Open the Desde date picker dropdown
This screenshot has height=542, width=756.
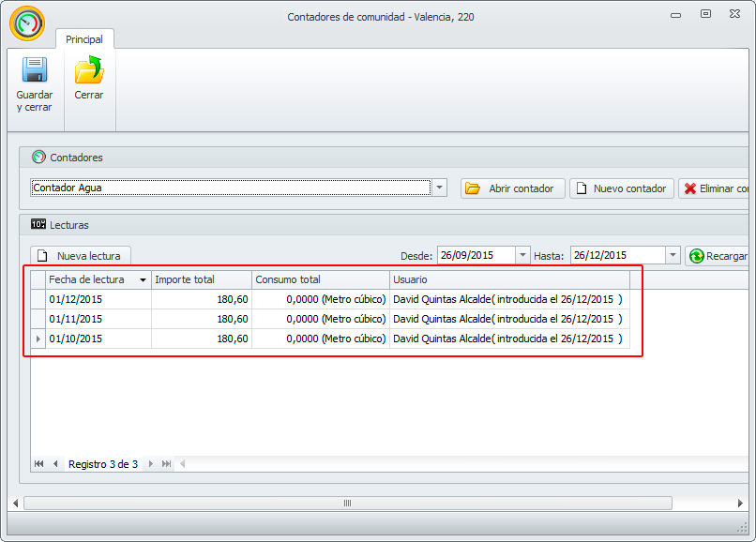click(522, 255)
